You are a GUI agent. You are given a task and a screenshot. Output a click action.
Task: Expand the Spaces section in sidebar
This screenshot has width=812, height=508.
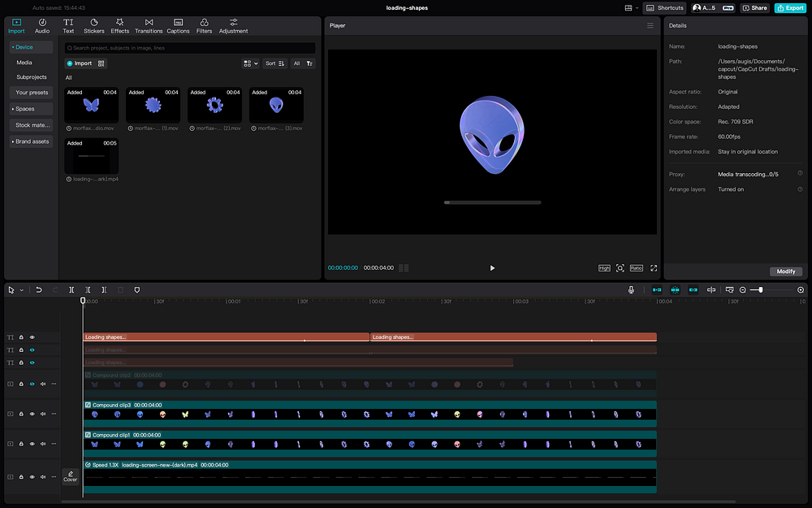pyautogui.click(x=24, y=109)
